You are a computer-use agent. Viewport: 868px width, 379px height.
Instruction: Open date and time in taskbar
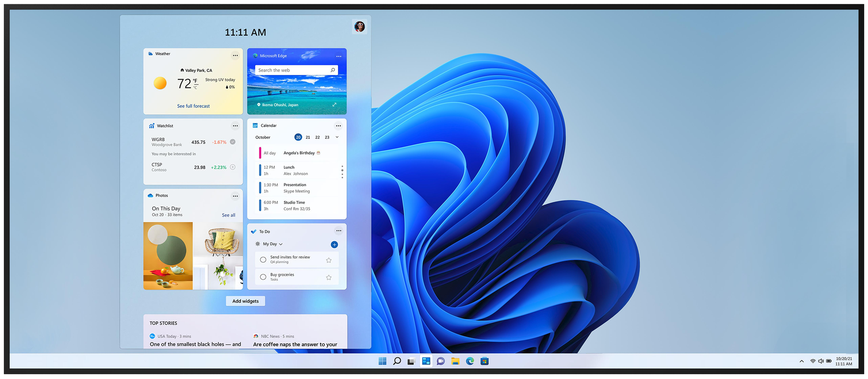844,361
